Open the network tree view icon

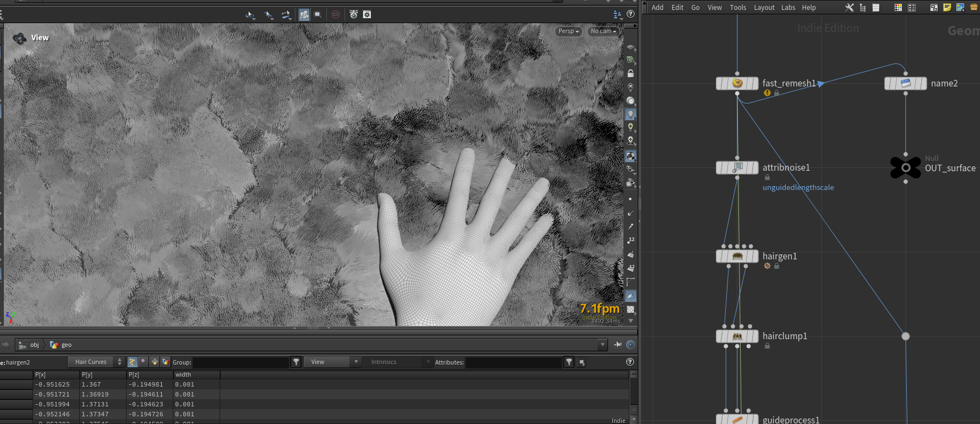click(863, 8)
